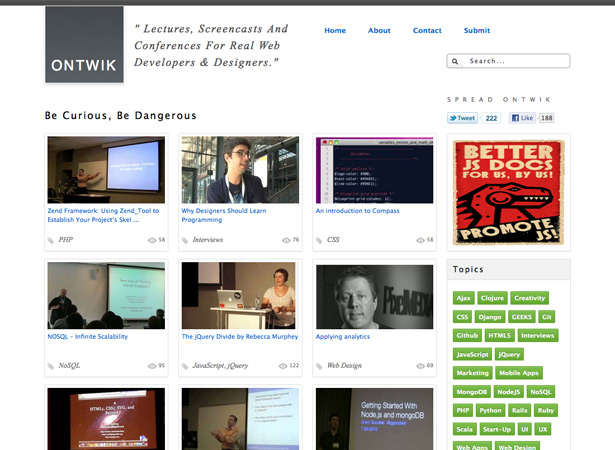Select the HTML5 topic tag
This screenshot has width=615, height=450.
tap(499, 335)
